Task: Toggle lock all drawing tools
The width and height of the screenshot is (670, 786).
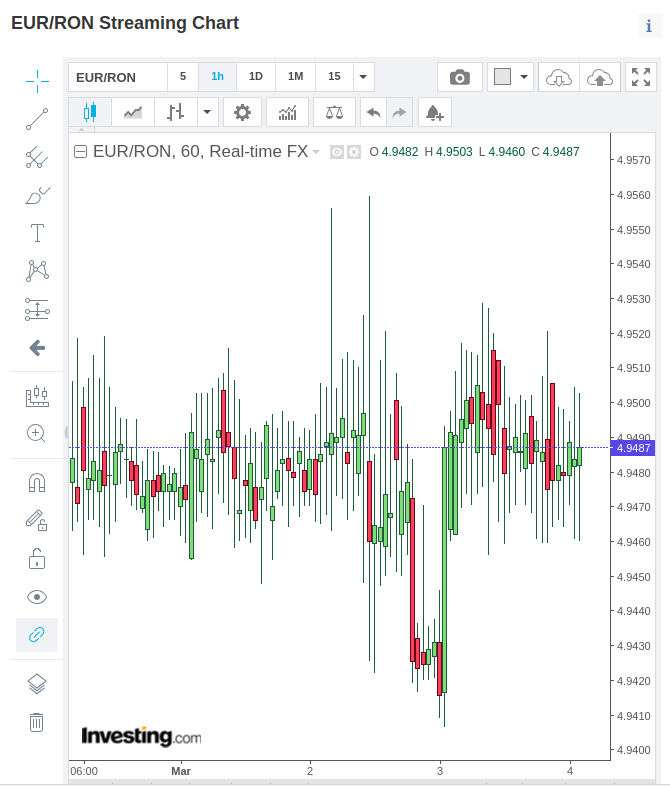Action: [x=37, y=558]
